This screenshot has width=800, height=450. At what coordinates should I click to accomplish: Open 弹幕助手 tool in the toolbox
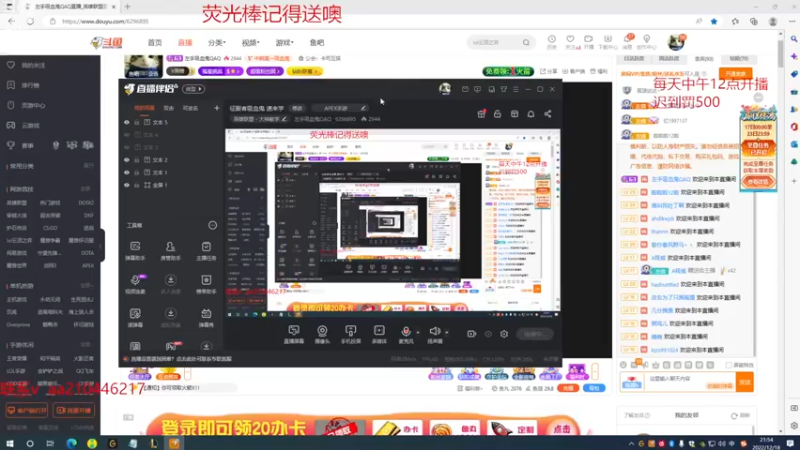tap(135, 251)
